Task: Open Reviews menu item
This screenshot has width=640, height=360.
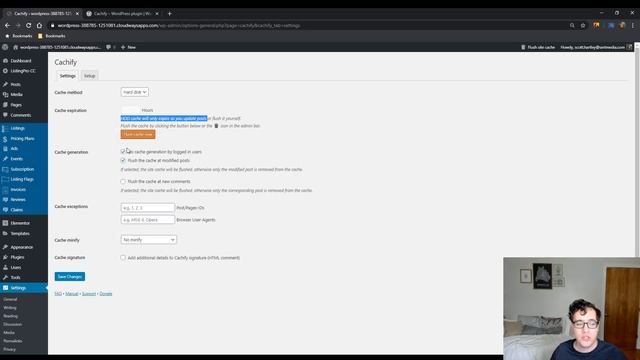Action: [18, 200]
